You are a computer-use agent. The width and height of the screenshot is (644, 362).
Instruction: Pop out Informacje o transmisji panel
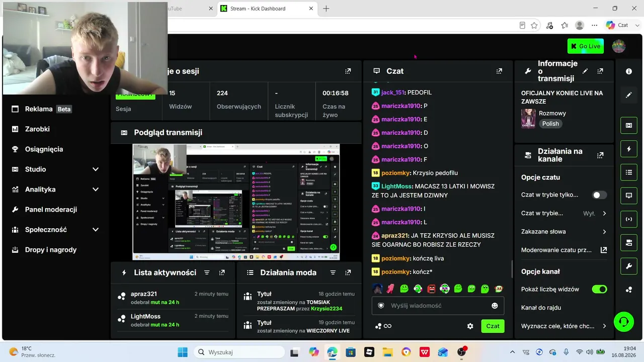tap(600, 71)
